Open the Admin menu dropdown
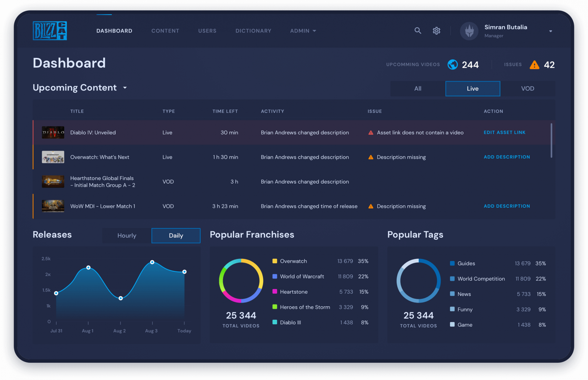Image resolution: width=588 pixels, height=380 pixels. pyautogui.click(x=303, y=31)
